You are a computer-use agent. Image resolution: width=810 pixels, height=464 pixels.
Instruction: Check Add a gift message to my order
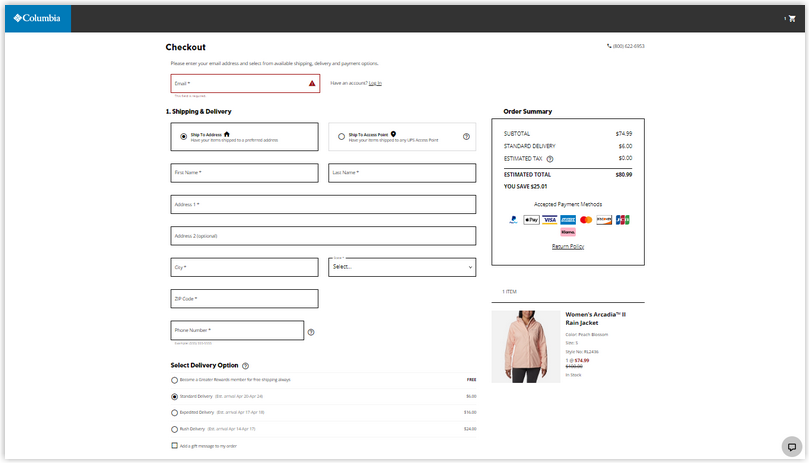(175, 445)
